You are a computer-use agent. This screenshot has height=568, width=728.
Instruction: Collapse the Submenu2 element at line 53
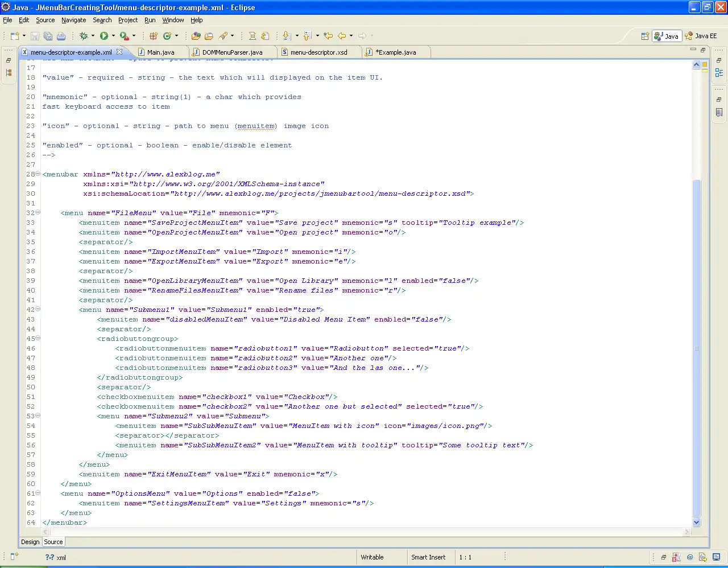[x=38, y=415]
